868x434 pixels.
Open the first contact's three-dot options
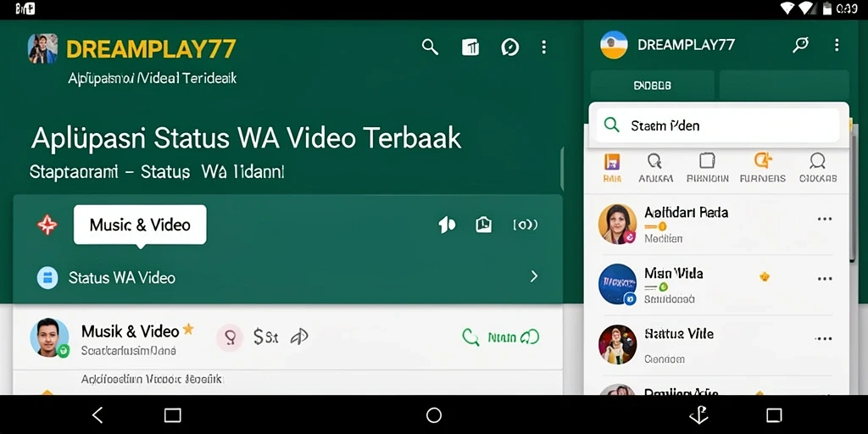coord(825,219)
